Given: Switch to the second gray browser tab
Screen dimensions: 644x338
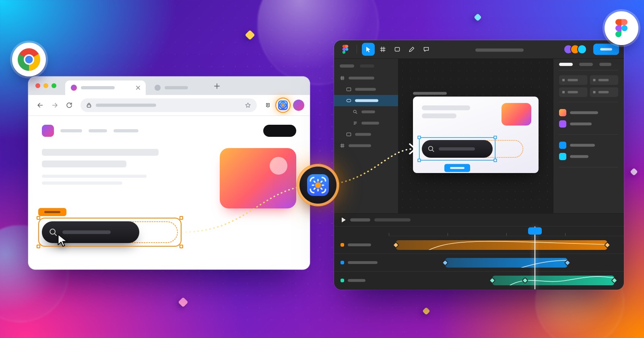Looking at the screenshot, I should click(171, 88).
